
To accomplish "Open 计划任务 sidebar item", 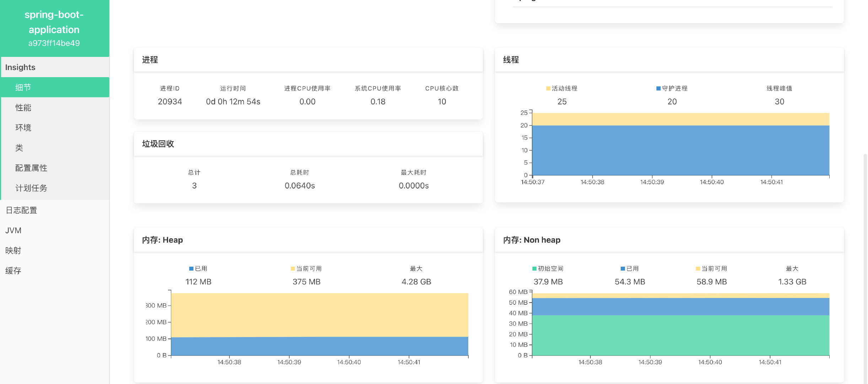I will [x=31, y=188].
